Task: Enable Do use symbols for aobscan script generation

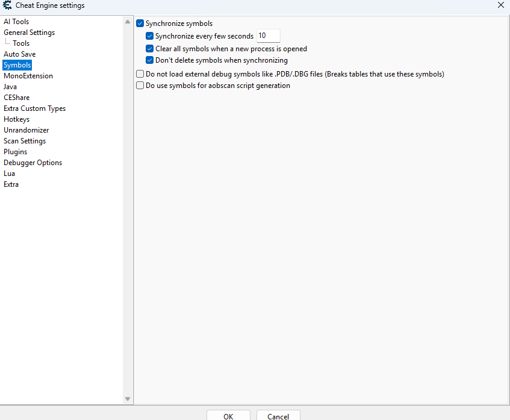Action: coord(140,86)
